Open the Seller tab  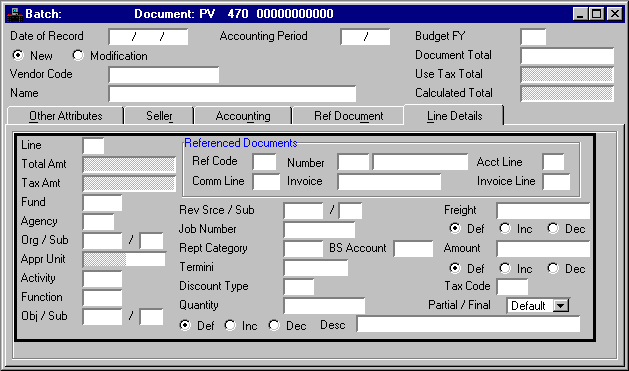pyautogui.click(x=159, y=116)
